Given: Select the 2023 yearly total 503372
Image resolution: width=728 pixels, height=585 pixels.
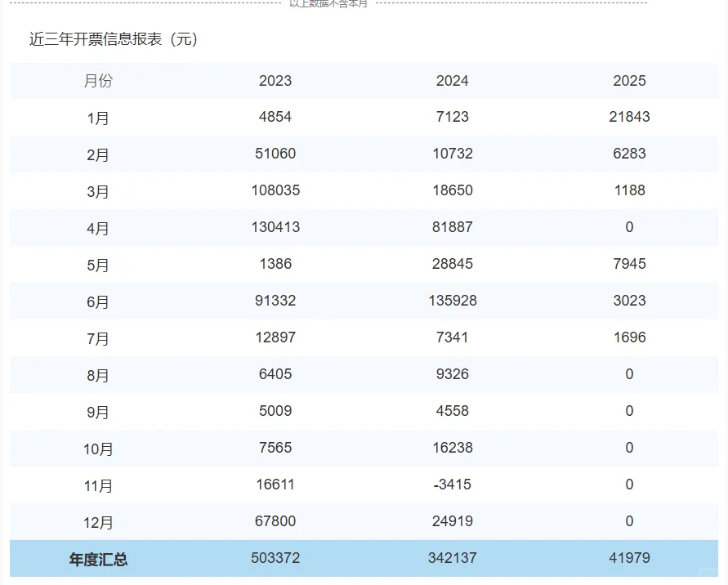Looking at the screenshot, I should pos(275,559).
